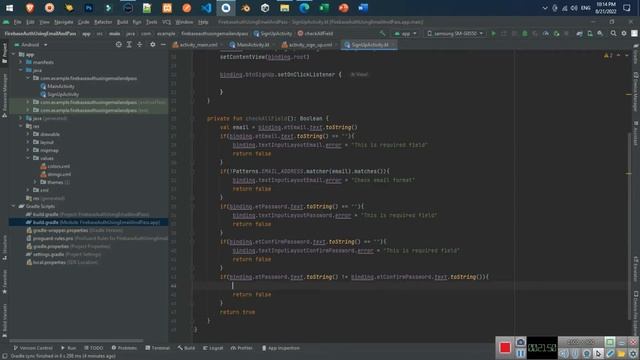Toggle the Device Manager tool window on the right strip
The width and height of the screenshot is (640, 360).
click(x=636, y=91)
